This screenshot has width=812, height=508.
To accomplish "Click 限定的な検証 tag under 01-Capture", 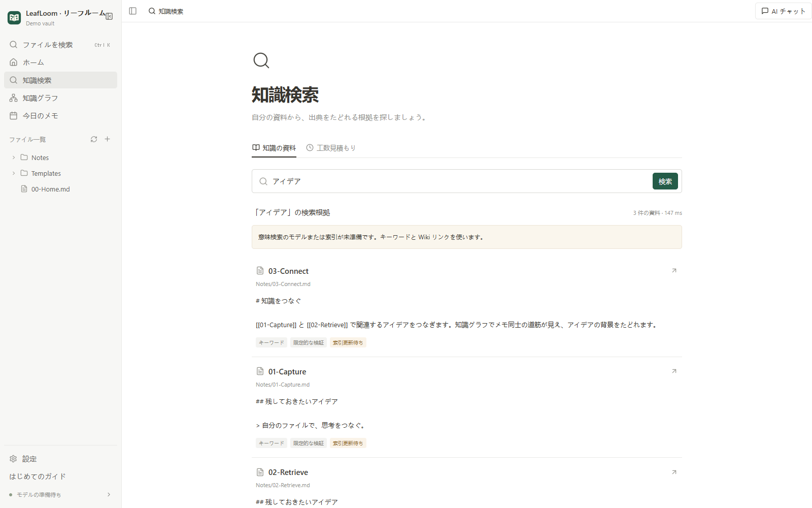I will pos(309,443).
